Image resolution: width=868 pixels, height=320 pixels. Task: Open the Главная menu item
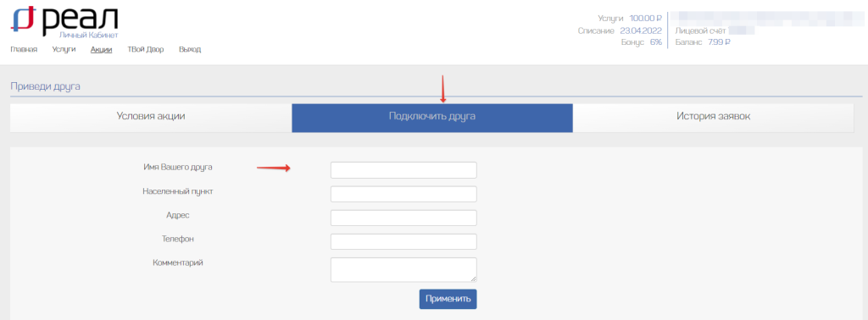[24, 50]
